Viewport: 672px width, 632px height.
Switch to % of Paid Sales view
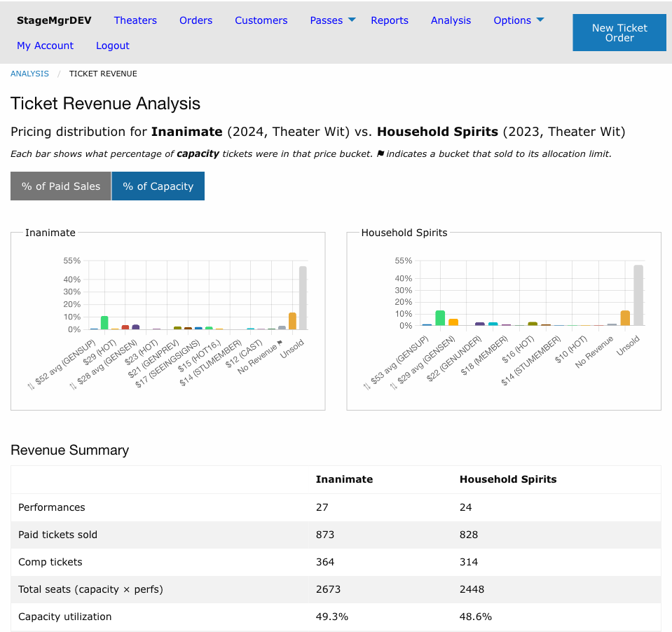[x=61, y=186]
